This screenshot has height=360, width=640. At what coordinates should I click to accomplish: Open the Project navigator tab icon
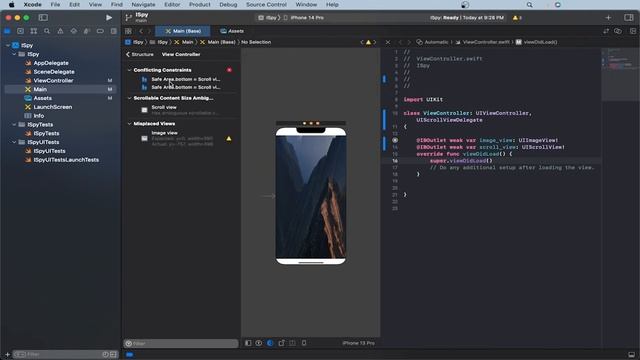(x=7, y=31)
